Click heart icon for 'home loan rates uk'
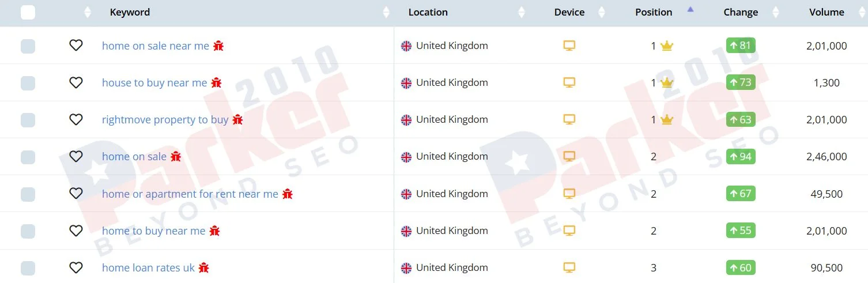This screenshot has height=283, width=868. (x=76, y=267)
